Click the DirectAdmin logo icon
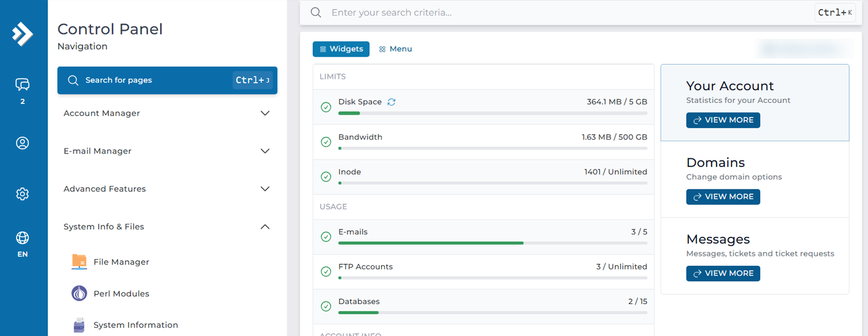The height and width of the screenshot is (336, 868). (23, 34)
